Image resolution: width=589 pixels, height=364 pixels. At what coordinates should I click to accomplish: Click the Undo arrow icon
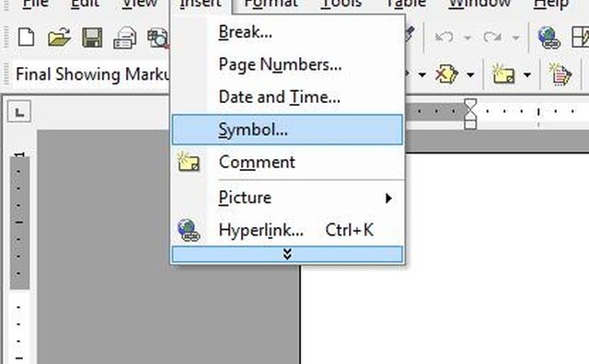(444, 38)
